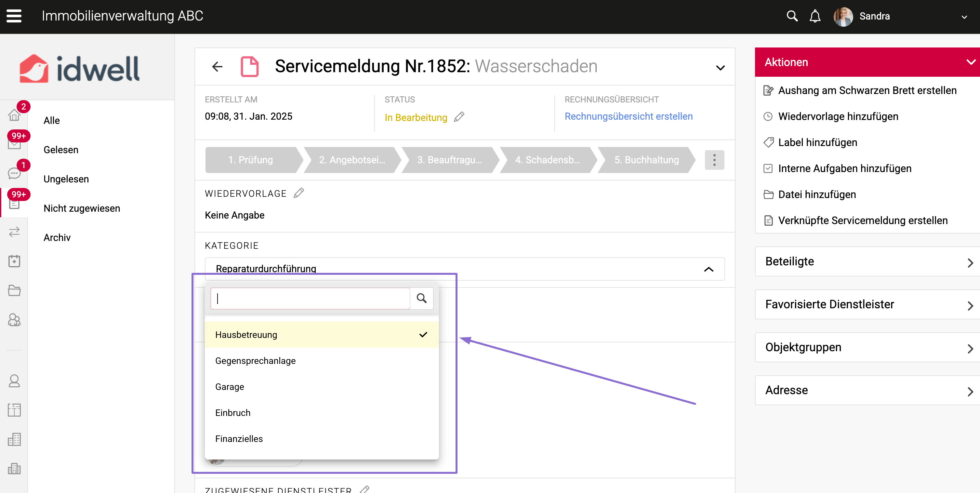Select workflow step 1. Prüfung
980x493 pixels.
click(x=251, y=160)
